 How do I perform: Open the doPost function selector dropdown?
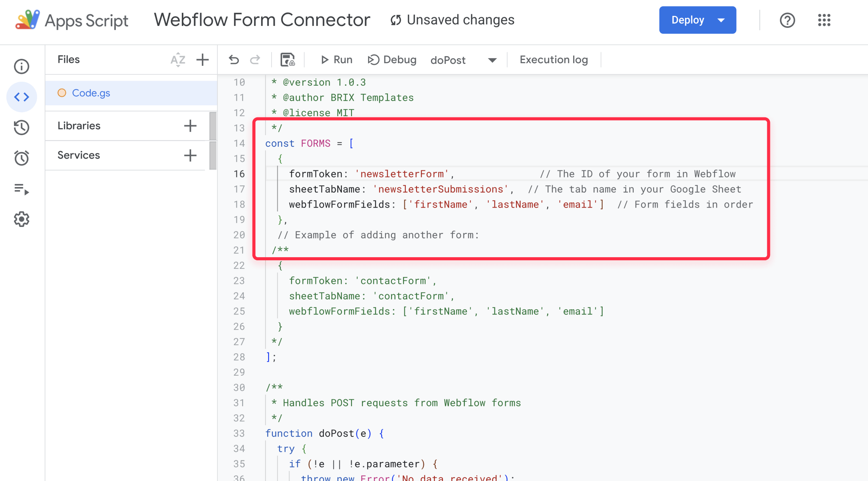pos(464,60)
